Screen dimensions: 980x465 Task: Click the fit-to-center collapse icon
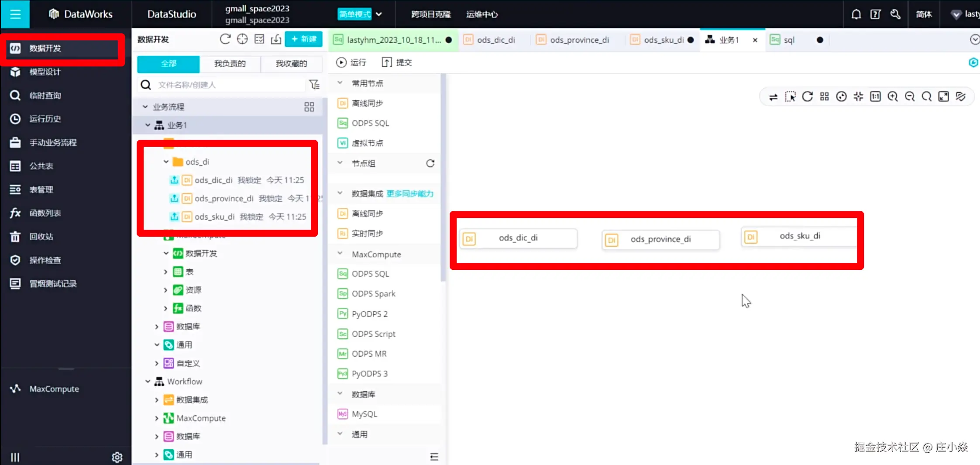tap(858, 97)
